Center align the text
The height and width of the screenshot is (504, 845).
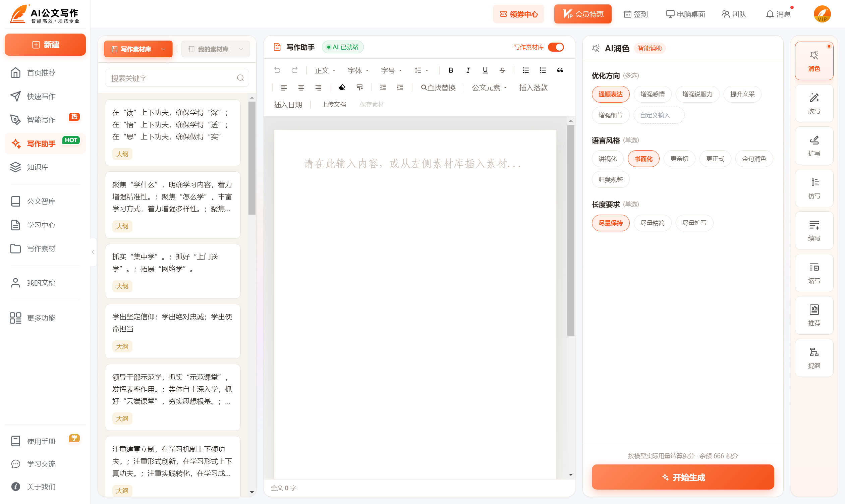301,88
